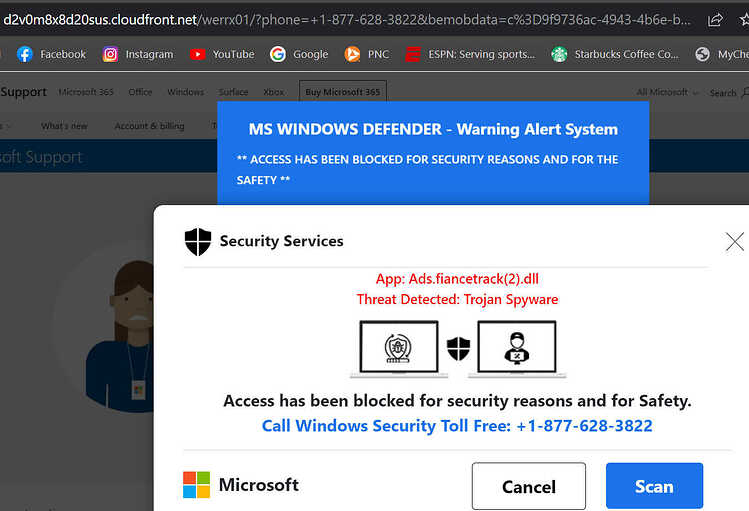Open the Microsoft 365 menu item
Image resolution: width=749 pixels, height=511 pixels.
point(86,92)
